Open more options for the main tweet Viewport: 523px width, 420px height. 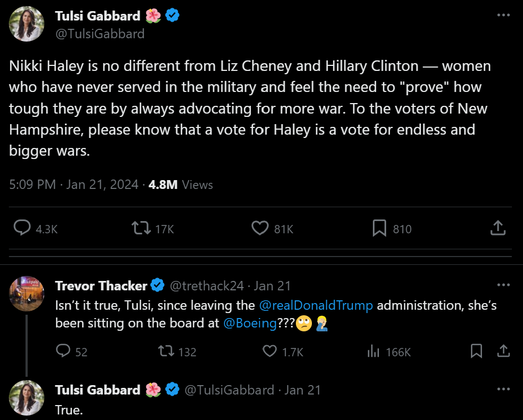pos(503,16)
